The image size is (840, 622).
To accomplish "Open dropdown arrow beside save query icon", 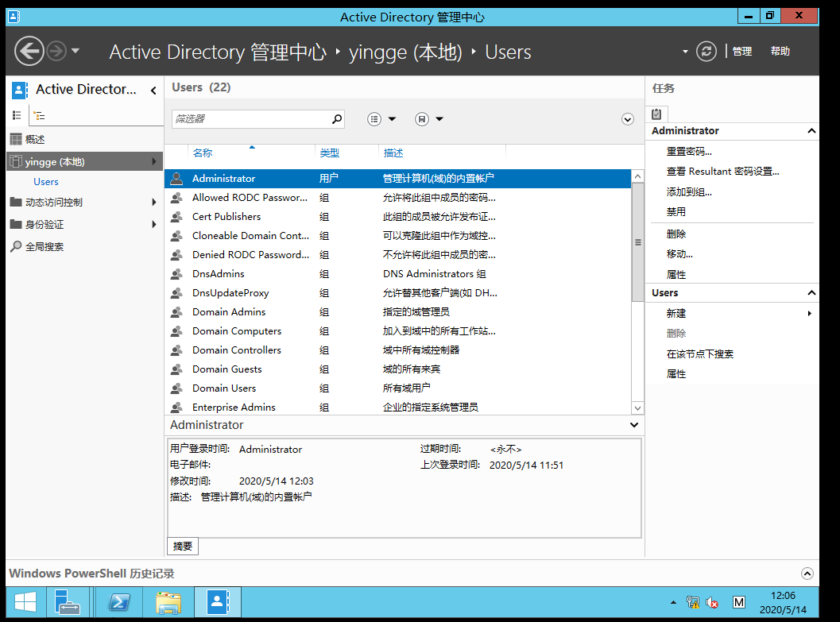I will point(439,119).
